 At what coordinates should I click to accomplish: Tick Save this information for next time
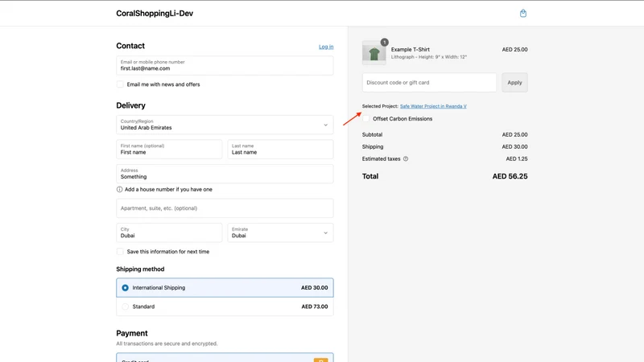pyautogui.click(x=120, y=252)
